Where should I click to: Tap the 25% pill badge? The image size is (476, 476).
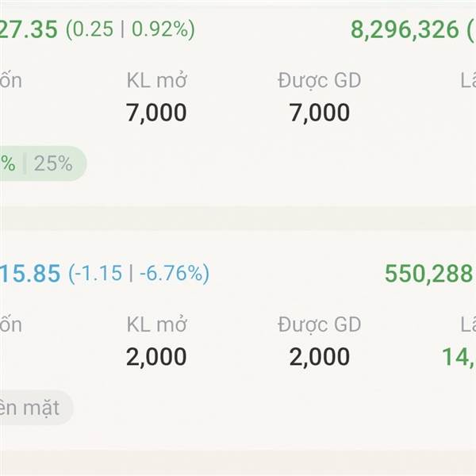53,164
